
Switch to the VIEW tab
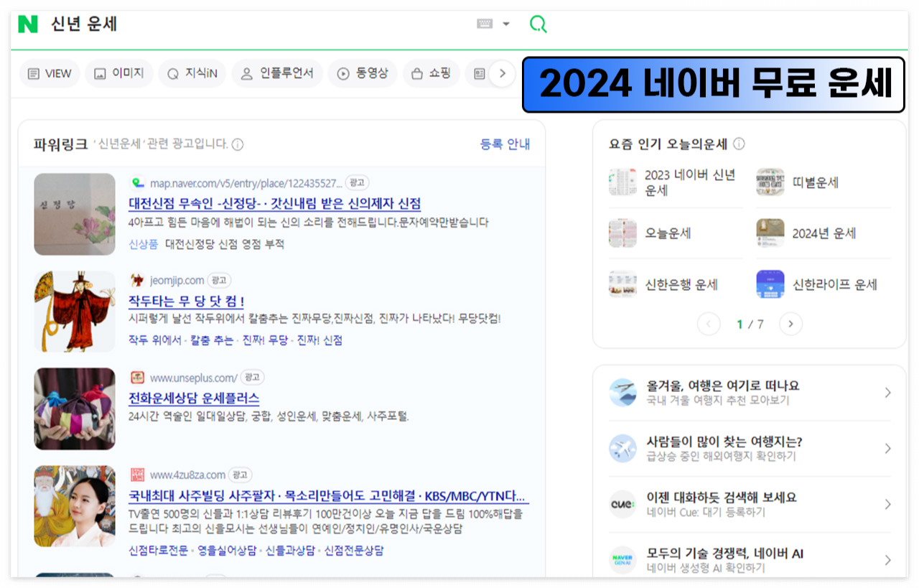tap(50, 73)
